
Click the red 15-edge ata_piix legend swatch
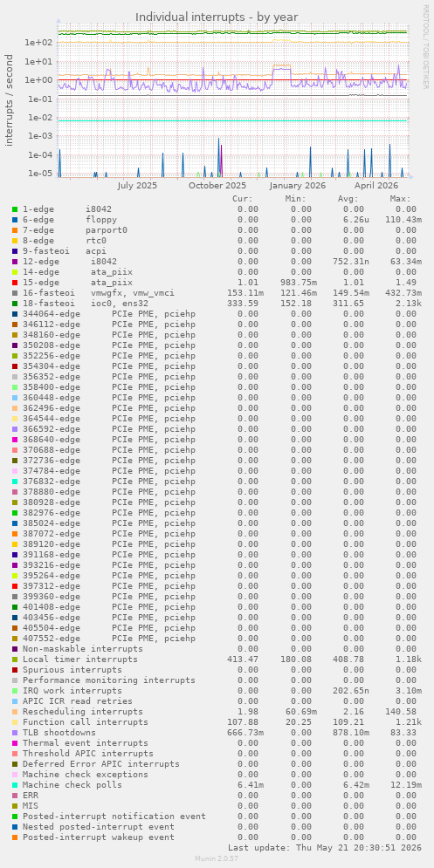pos(15,283)
